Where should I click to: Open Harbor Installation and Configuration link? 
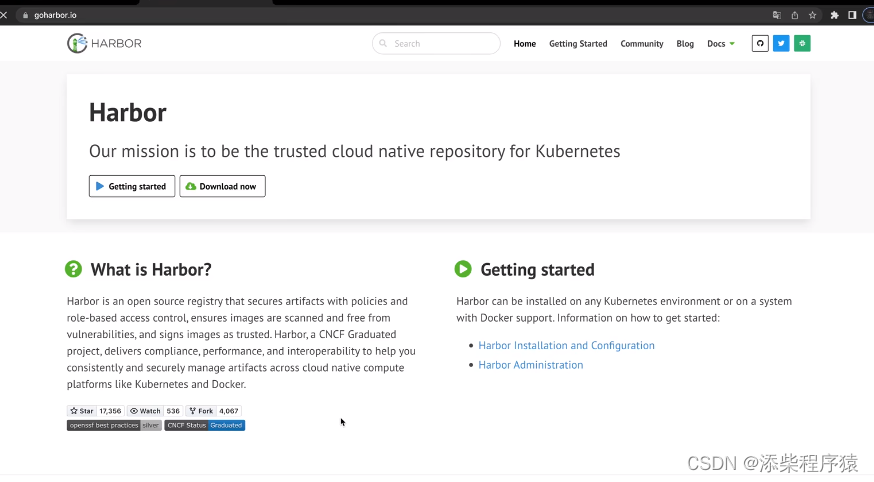click(566, 345)
